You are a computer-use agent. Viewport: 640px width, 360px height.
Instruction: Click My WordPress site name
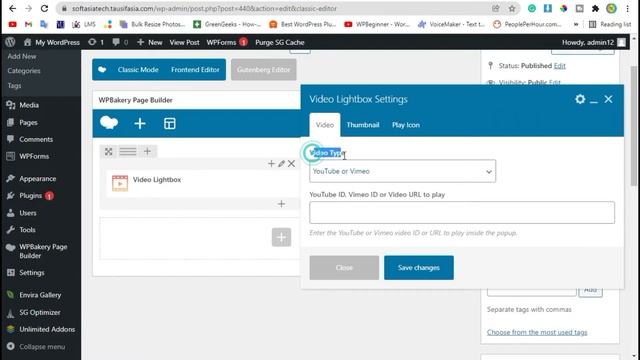pos(52,42)
